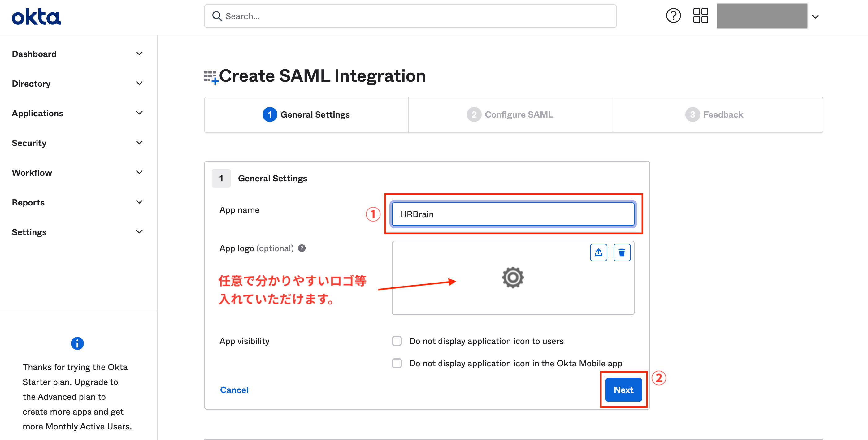This screenshot has height=440, width=868.
Task: Open the Workflow sidebar item
Action: tap(77, 172)
